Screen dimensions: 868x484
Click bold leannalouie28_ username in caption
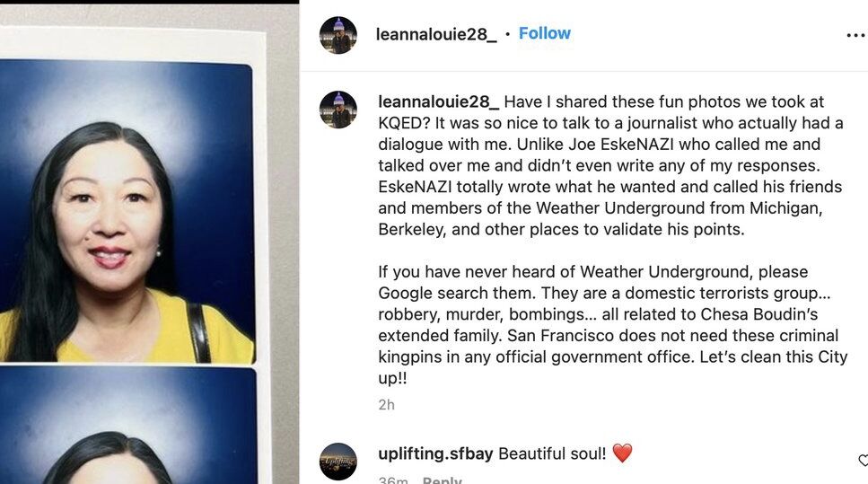[438, 102]
